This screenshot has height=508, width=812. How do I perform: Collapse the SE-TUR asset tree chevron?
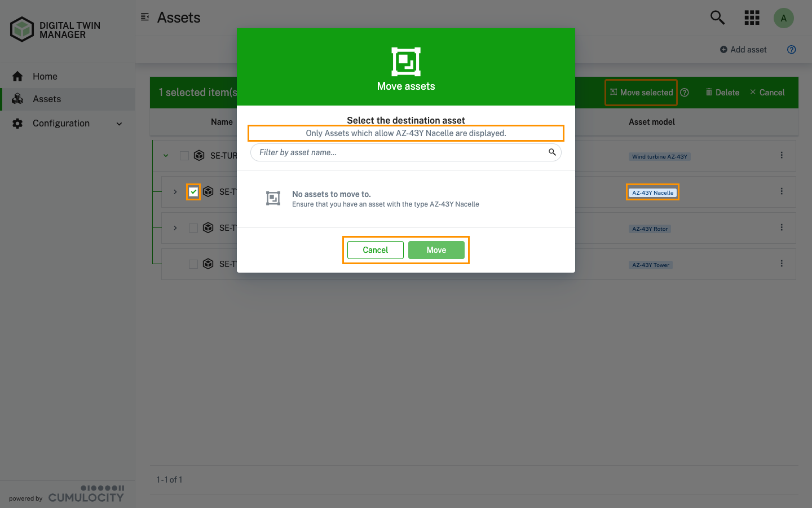tap(165, 155)
